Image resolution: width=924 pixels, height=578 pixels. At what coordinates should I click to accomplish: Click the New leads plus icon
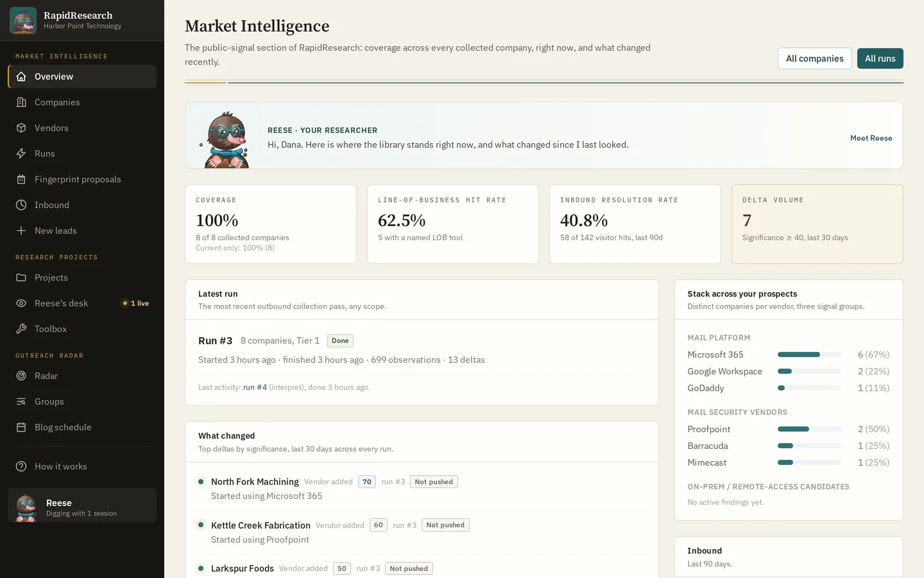pos(21,231)
